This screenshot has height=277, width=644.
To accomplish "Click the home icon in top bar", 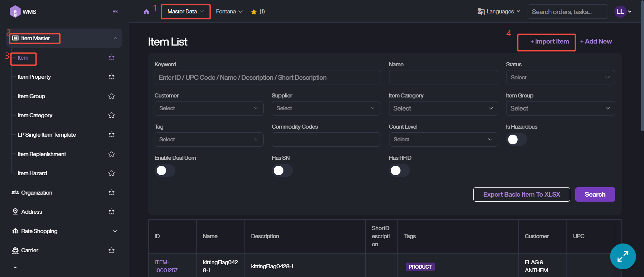I will [x=146, y=12].
